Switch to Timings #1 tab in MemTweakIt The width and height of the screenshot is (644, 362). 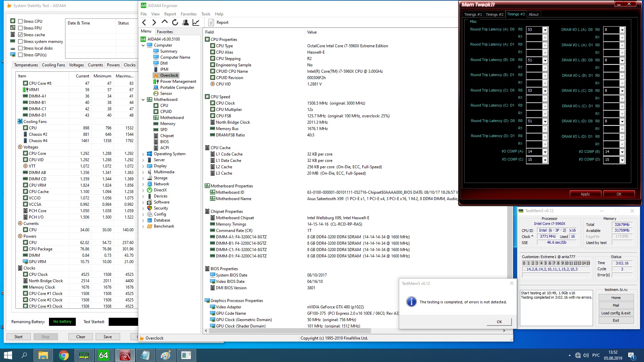(473, 14)
